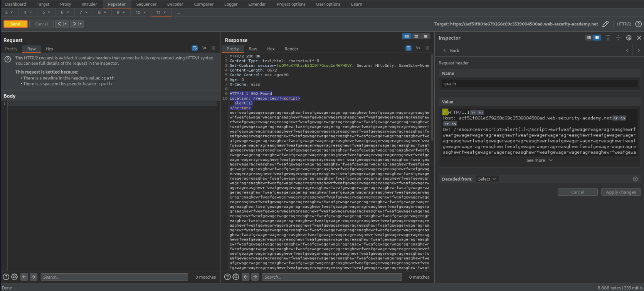Cancel Inspector changes
Screen dimensions: 644x291
[577, 192]
